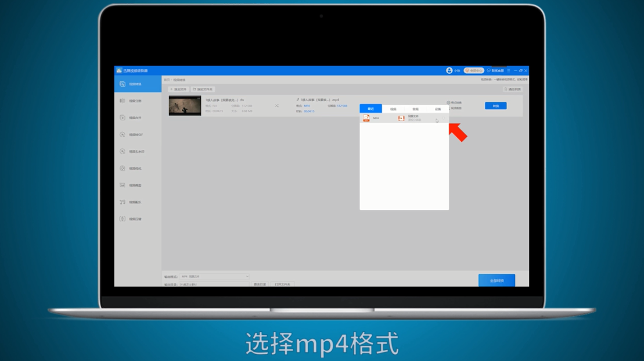This screenshot has width=644, height=361.
Task: Click the 全部转换 convert all button
Action: 497,280
